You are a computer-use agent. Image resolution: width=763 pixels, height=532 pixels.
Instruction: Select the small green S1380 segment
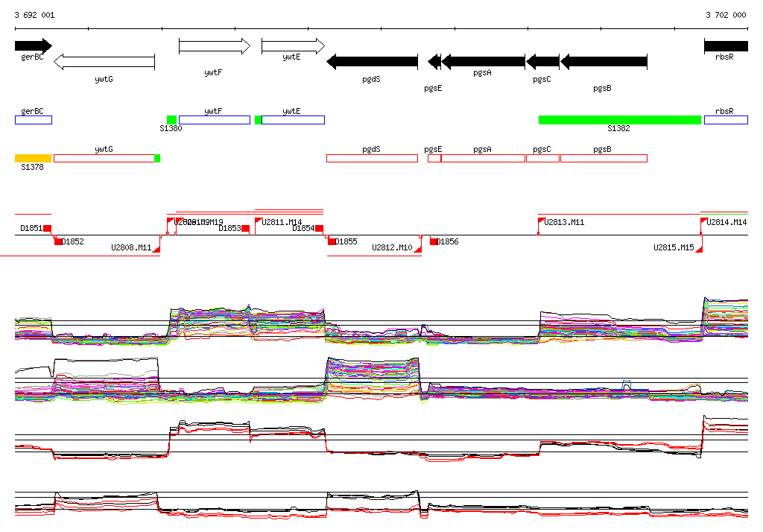(x=172, y=120)
